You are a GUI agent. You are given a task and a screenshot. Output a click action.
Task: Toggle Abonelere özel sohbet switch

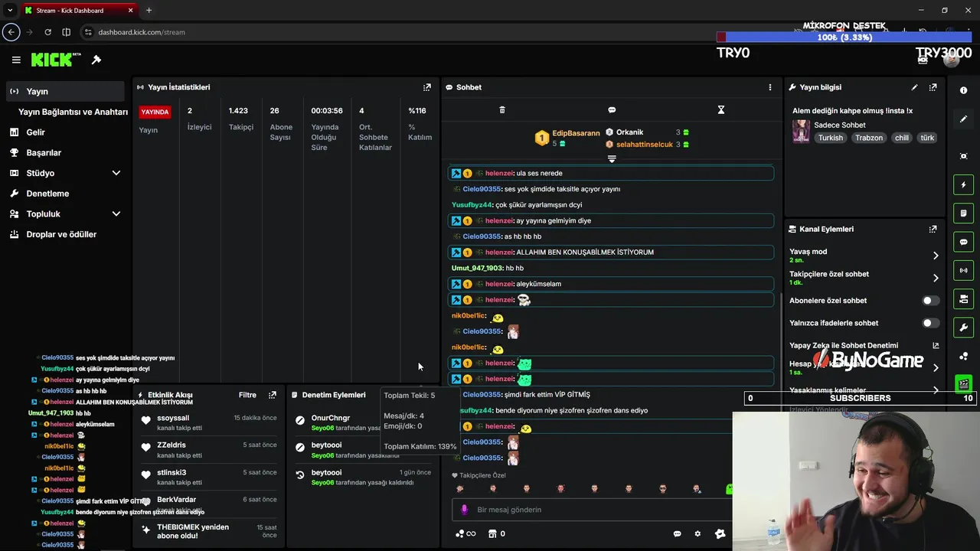pos(930,301)
